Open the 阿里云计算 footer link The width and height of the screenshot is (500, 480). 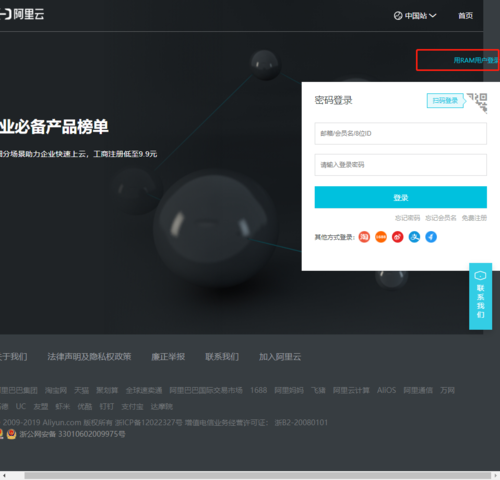point(351,390)
